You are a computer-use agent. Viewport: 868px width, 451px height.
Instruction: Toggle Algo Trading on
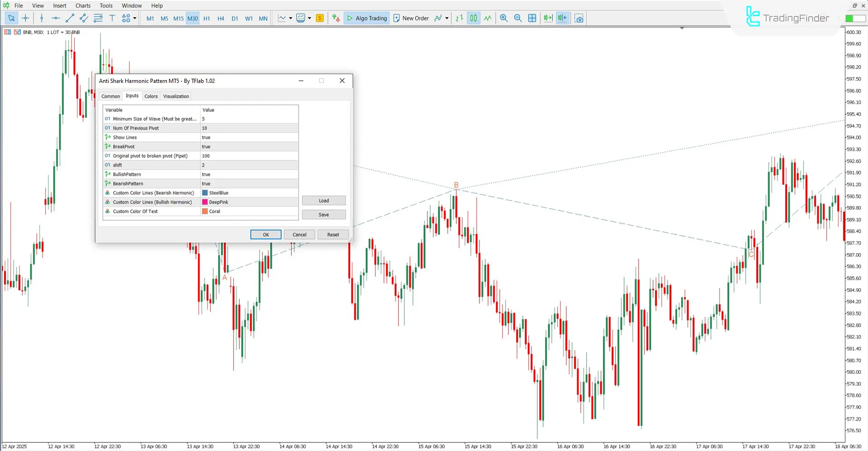coord(366,18)
